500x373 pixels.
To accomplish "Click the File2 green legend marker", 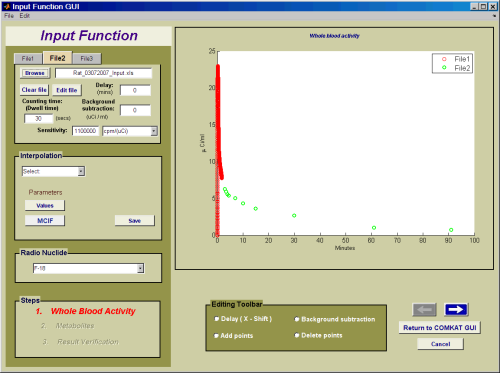I will [444, 68].
